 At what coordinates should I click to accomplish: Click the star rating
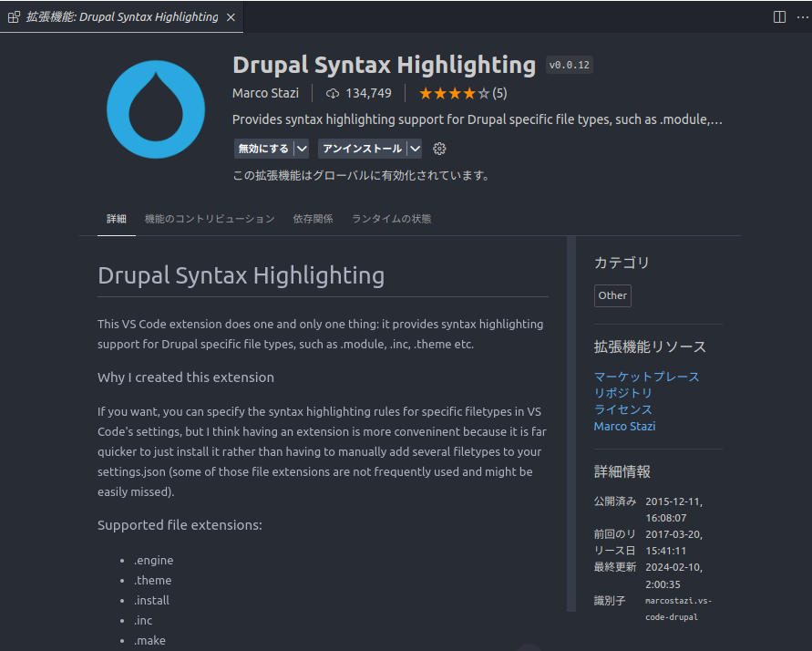click(x=454, y=93)
